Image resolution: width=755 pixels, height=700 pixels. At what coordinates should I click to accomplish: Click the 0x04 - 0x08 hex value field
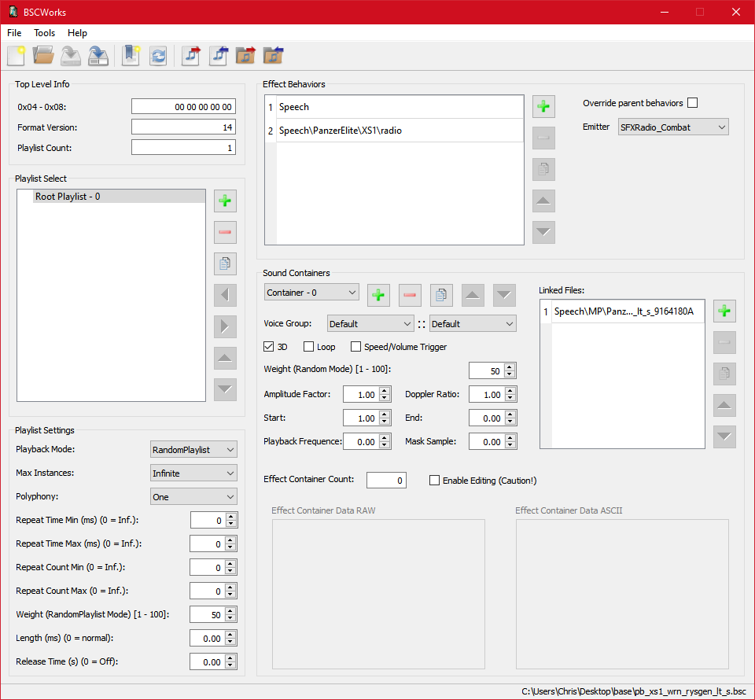tap(183, 106)
